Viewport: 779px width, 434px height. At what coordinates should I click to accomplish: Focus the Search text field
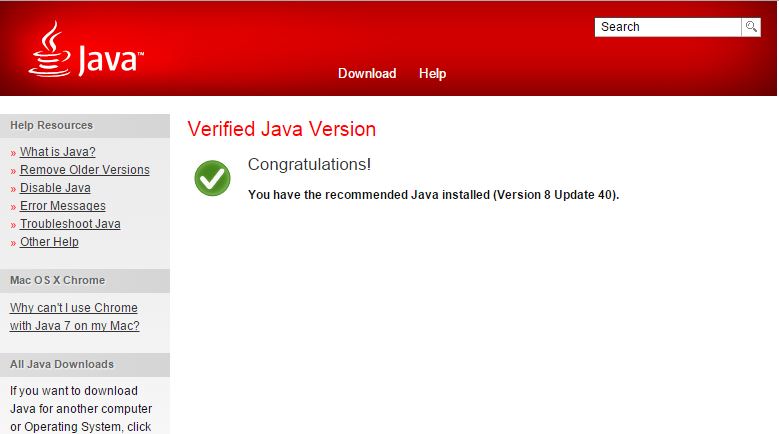tap(668, 27)
